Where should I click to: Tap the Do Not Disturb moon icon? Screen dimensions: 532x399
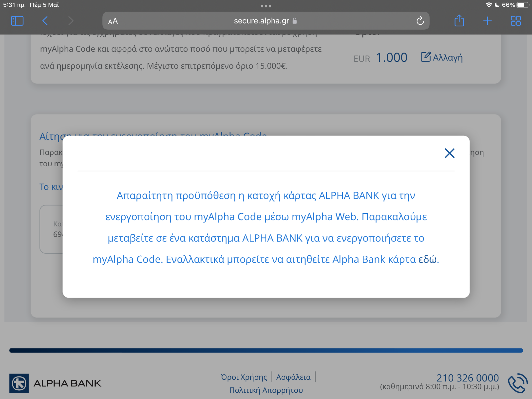[497, 5]
